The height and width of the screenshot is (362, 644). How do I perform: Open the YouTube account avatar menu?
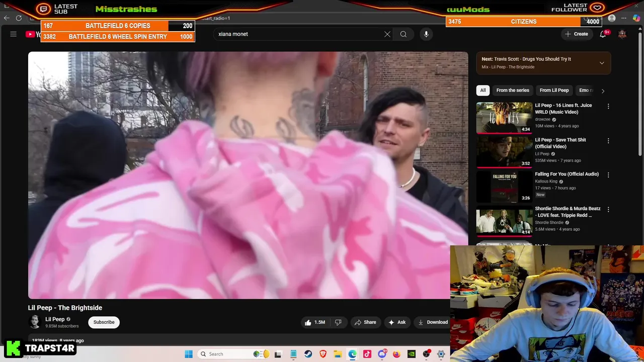coord(622,34)
